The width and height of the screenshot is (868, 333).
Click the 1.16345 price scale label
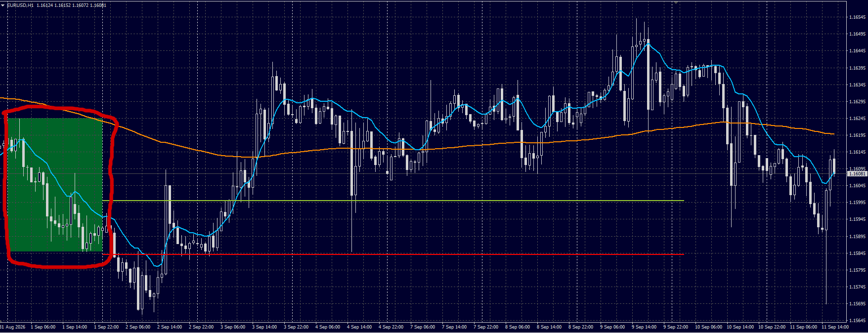857,85
